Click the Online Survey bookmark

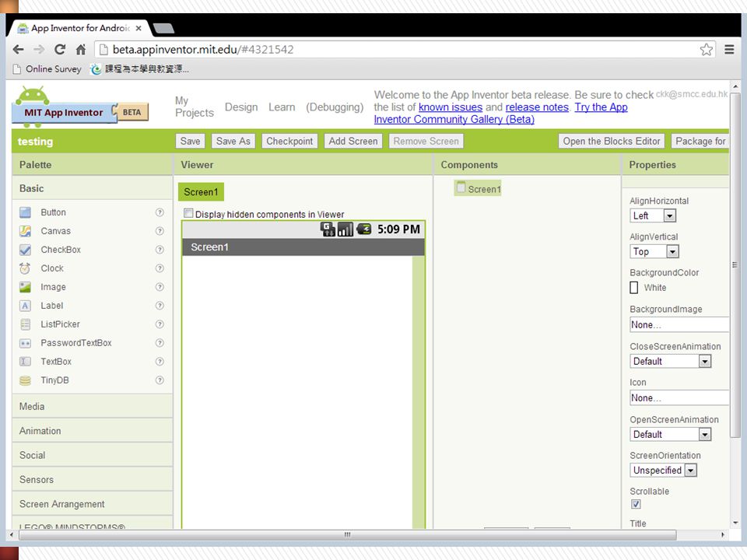(x=47, y=69)
